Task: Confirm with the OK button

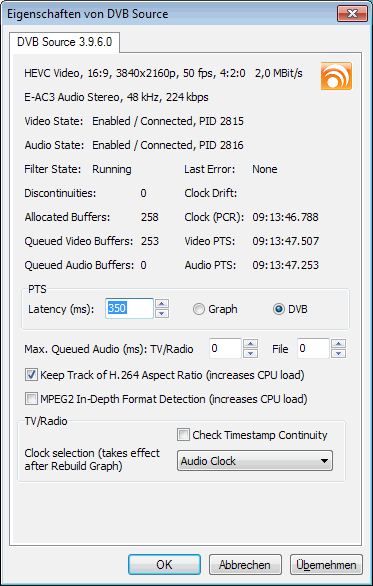Action: 164,564
